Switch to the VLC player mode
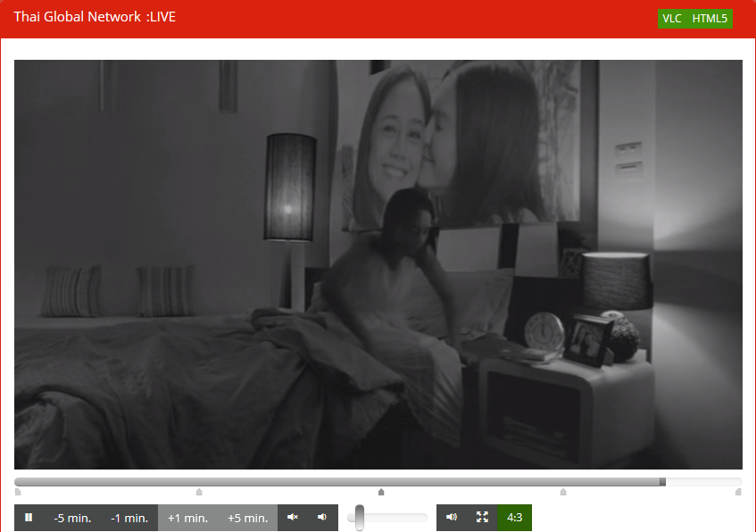Image resolution: width=756 pixels, height=532 pixels. (671, 19)
